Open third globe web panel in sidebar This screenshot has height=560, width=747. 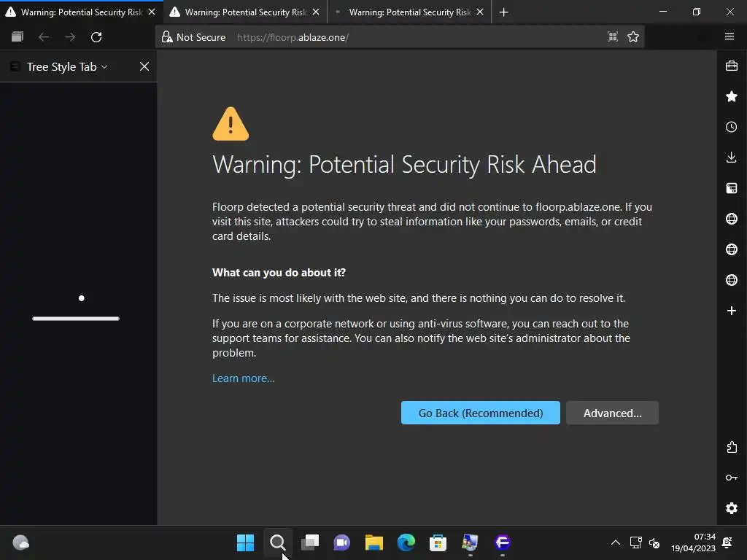coord(731,279)
